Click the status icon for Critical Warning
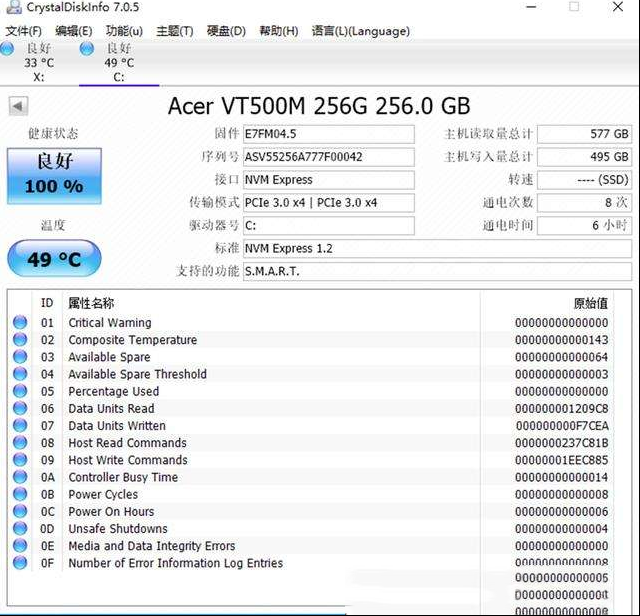Screen dimensions: 640x616 pos(20,322)
